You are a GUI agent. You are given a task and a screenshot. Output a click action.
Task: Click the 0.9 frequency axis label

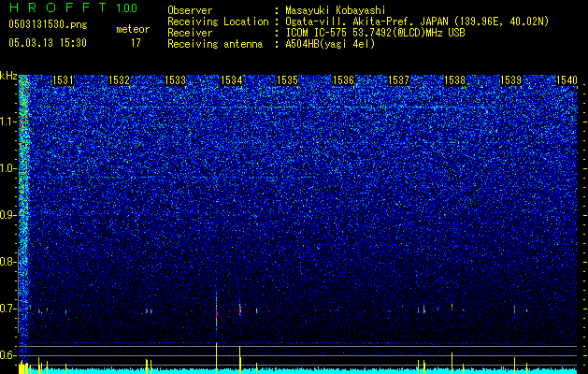pyautogui.click(x=7, y=215)
